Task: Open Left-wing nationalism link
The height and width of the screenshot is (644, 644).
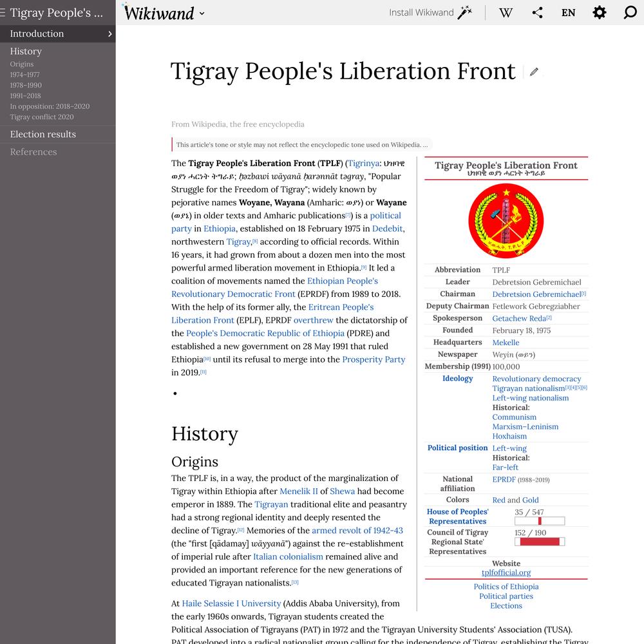Action: (531, 397)
